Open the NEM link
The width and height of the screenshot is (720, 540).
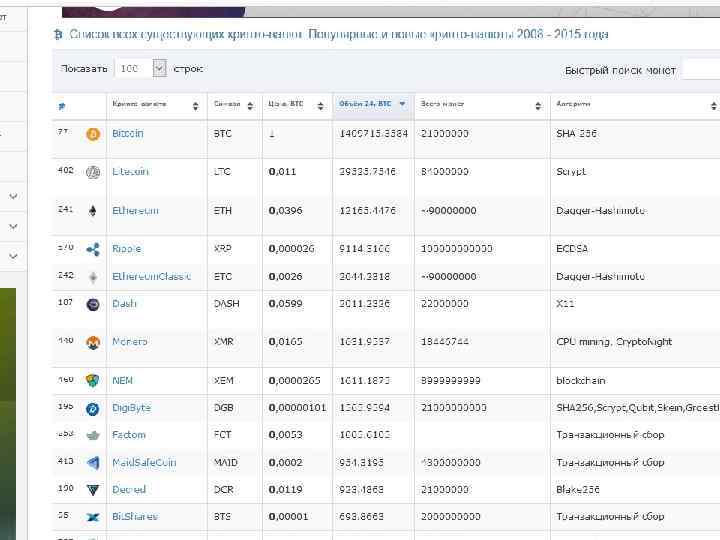coord(123,381)
